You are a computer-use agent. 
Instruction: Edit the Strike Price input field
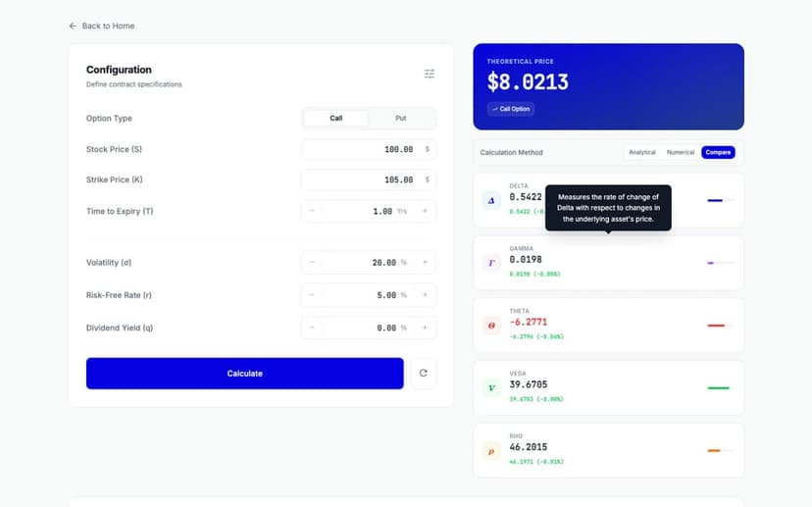tap(368, 179)
